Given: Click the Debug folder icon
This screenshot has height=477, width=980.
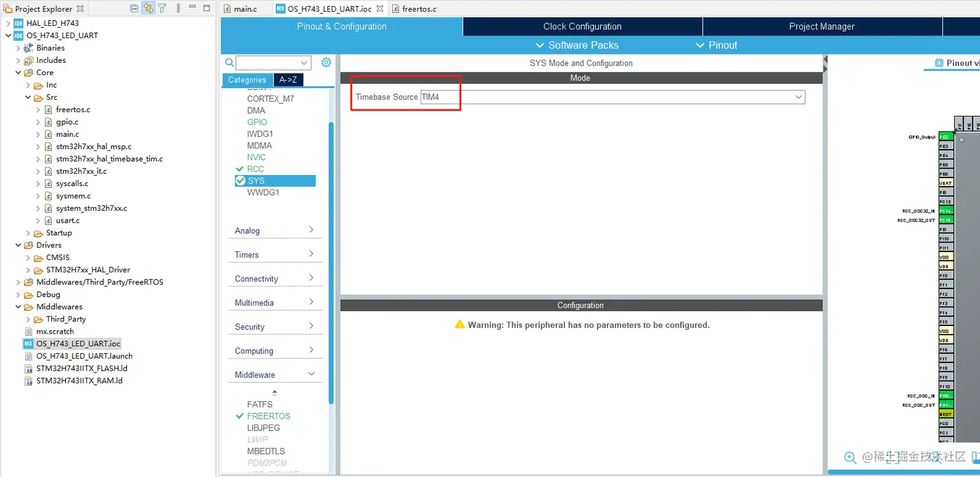Looking at the screenshot, I should (x=29, y=294).
